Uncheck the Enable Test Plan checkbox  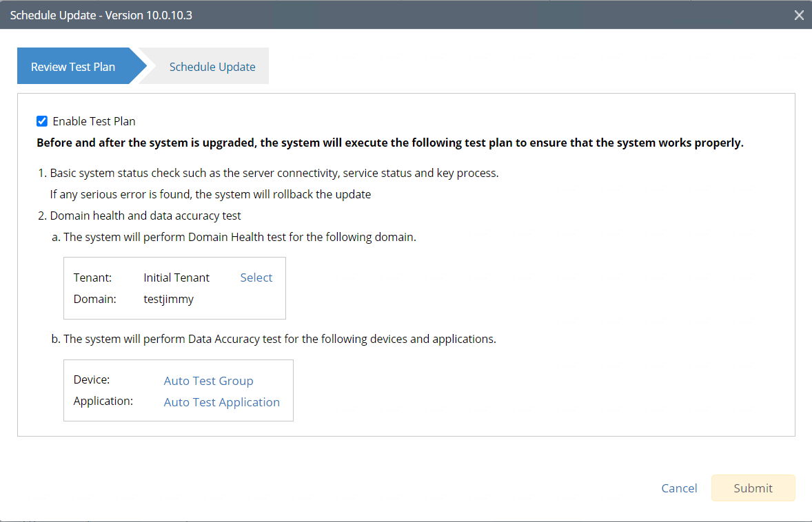[x=42, y=121]
